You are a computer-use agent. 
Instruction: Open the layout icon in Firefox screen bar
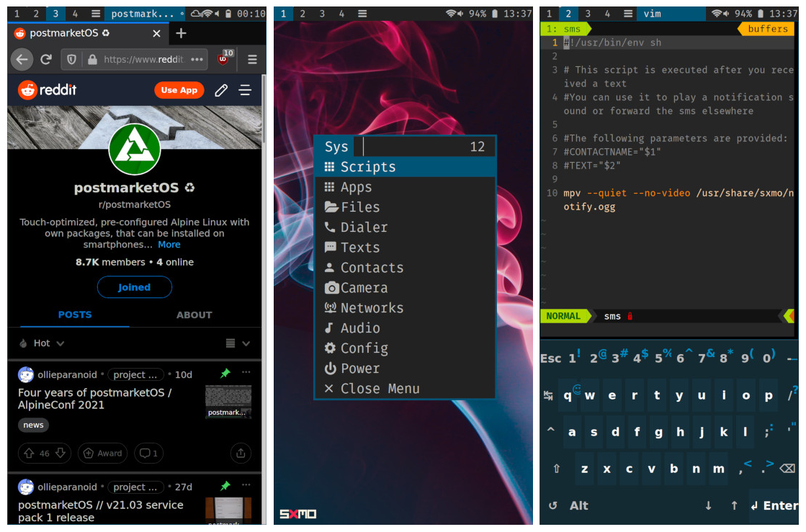[96, 14]
